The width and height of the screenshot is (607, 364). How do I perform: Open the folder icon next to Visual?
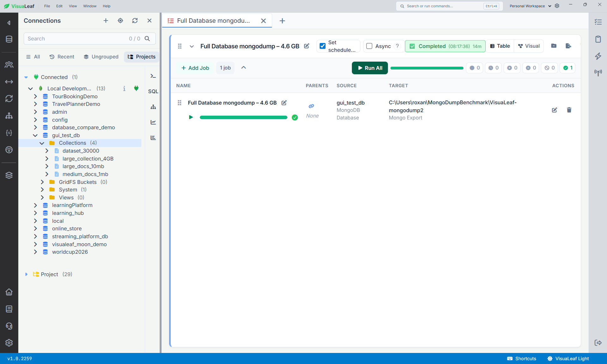click(x=554, y=46)
